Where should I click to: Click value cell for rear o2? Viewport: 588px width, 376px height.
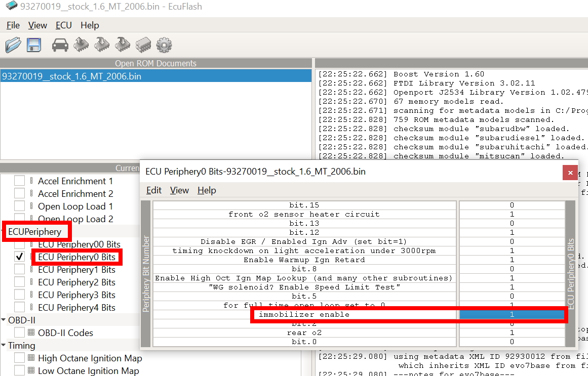point(512,333)
